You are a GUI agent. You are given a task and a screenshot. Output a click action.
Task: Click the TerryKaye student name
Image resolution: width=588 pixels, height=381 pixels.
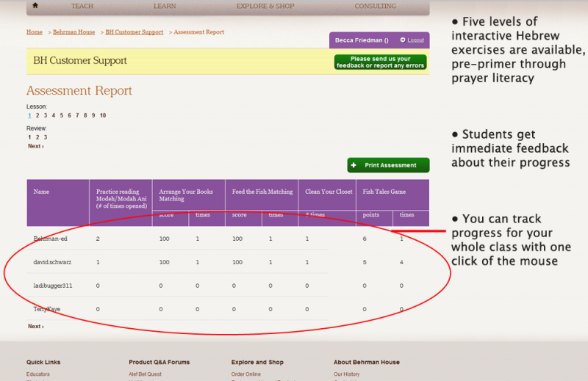(x=46, y=309)
